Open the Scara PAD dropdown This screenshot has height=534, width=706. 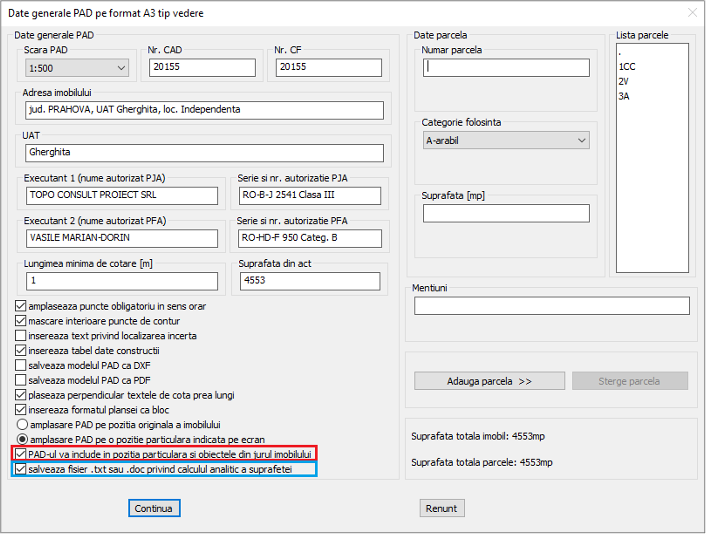[x=76, y=68]
